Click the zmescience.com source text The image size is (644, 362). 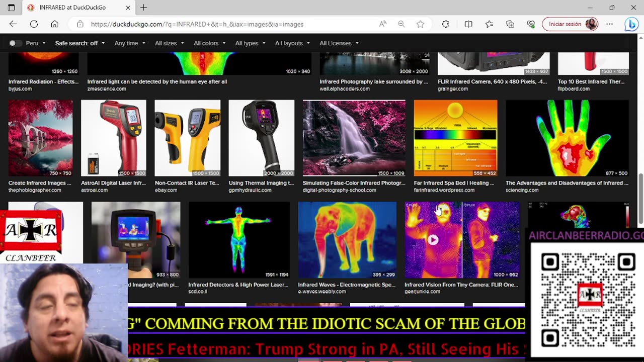[107, 89]
